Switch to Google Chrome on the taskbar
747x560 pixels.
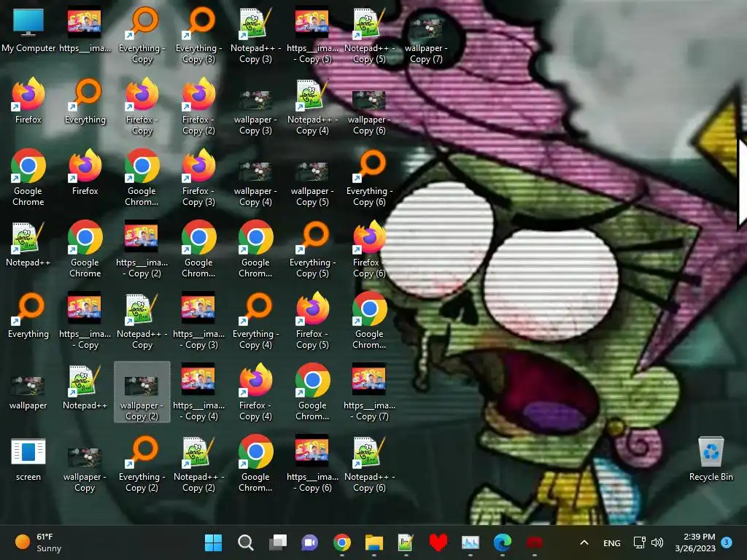342,542
